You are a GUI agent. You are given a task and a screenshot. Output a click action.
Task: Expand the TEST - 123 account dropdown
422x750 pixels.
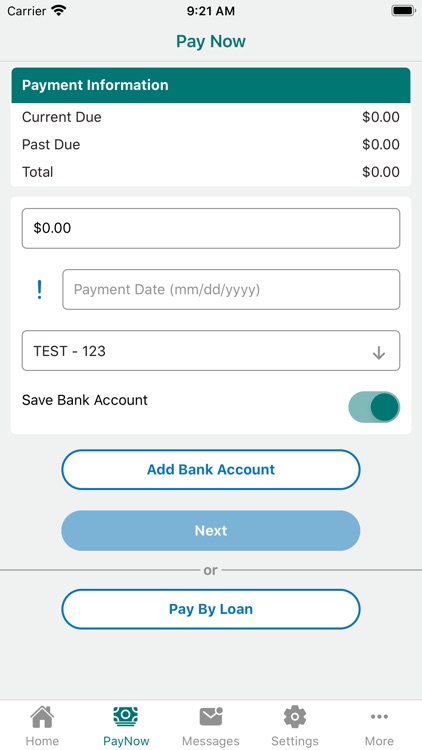[x=211, y=351]
